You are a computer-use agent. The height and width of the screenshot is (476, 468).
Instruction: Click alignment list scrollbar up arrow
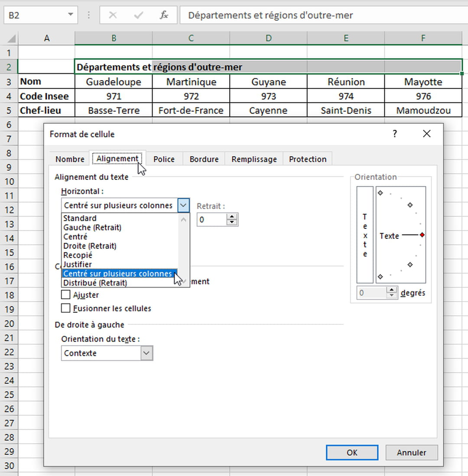click(183, 219)
